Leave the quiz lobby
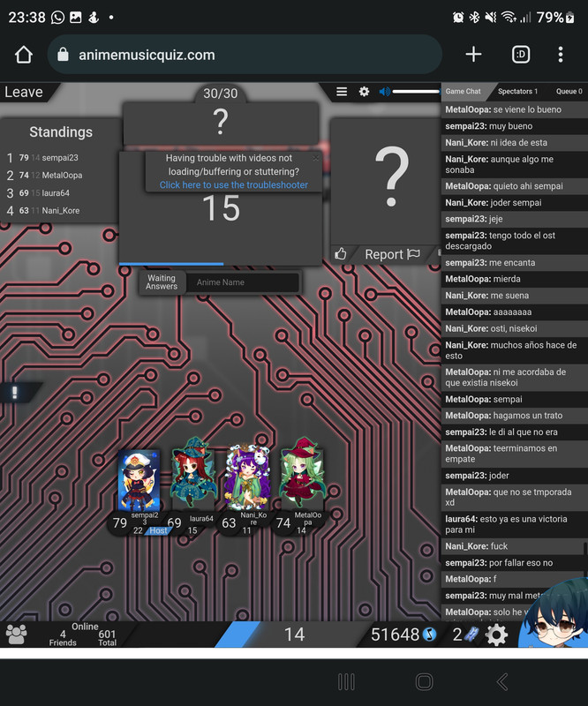This screenshot has height=706, width=588. (x=24, y=92)
